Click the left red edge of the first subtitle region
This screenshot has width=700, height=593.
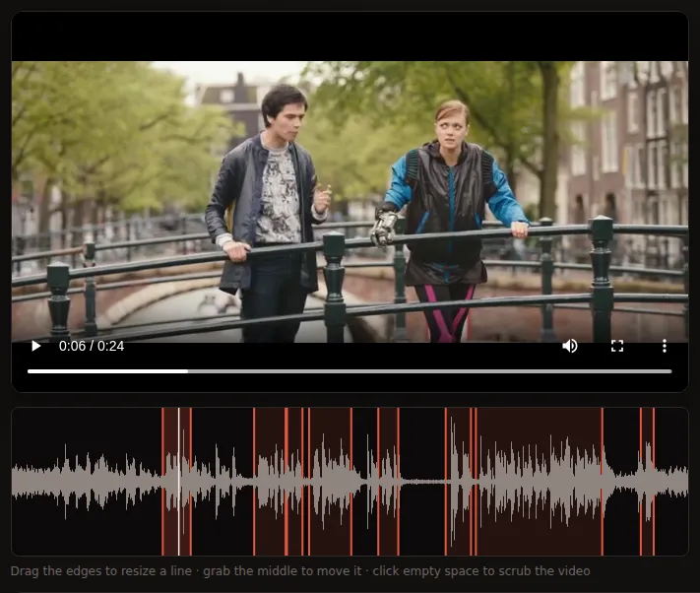tap(163, 482)
